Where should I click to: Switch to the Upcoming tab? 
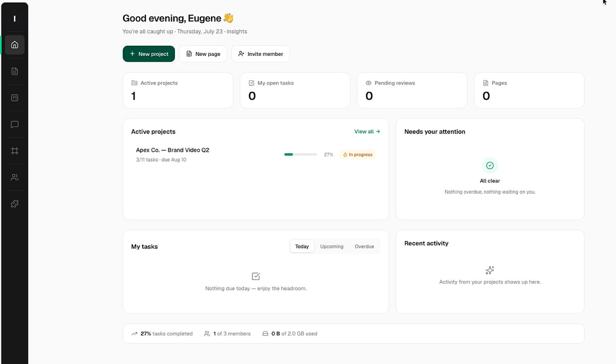point(332,246)
